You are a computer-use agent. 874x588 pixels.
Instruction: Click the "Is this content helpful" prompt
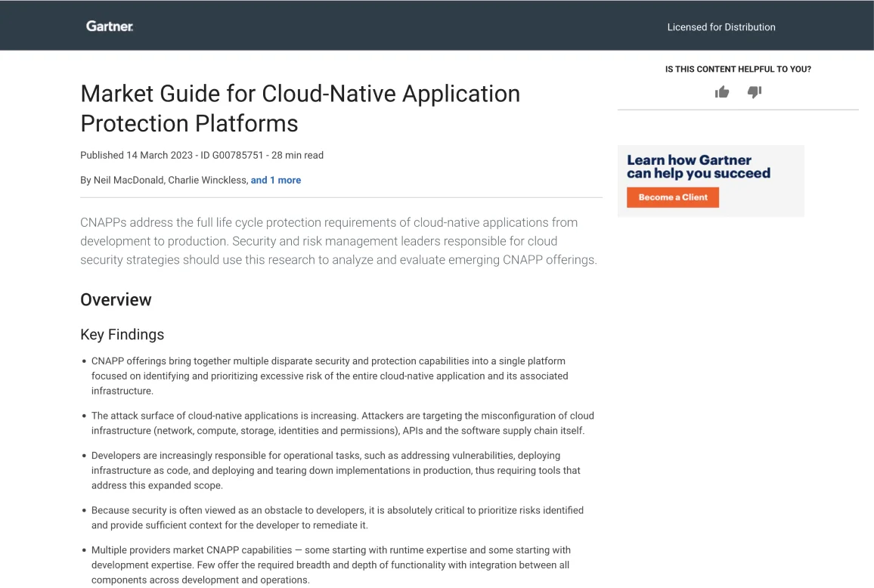[738, 69]
